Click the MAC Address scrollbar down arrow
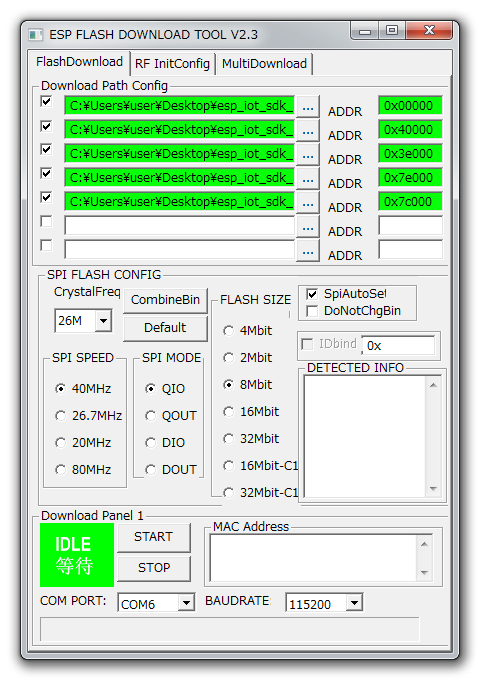The height and width of the screenshot is (680, 480). (424, 573)
